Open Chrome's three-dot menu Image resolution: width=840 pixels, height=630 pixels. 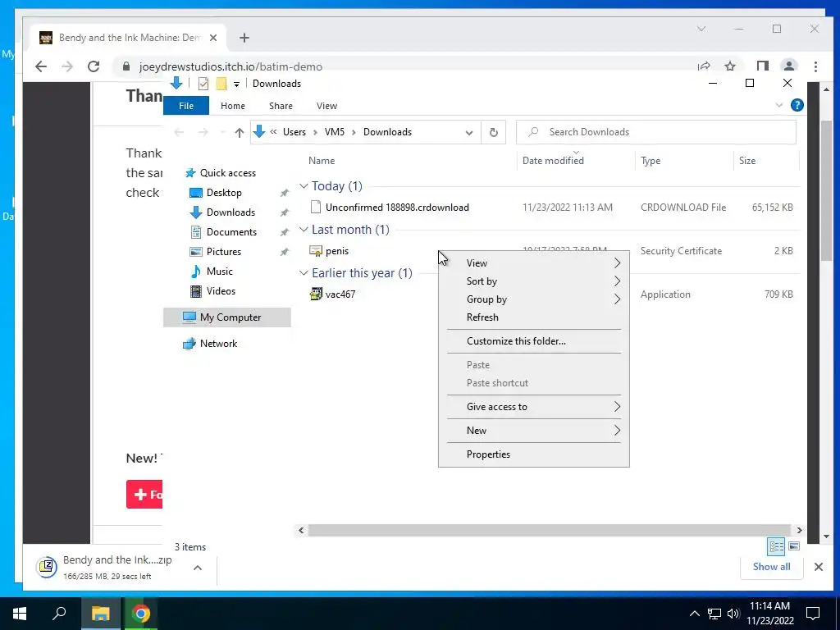point(815,66)
